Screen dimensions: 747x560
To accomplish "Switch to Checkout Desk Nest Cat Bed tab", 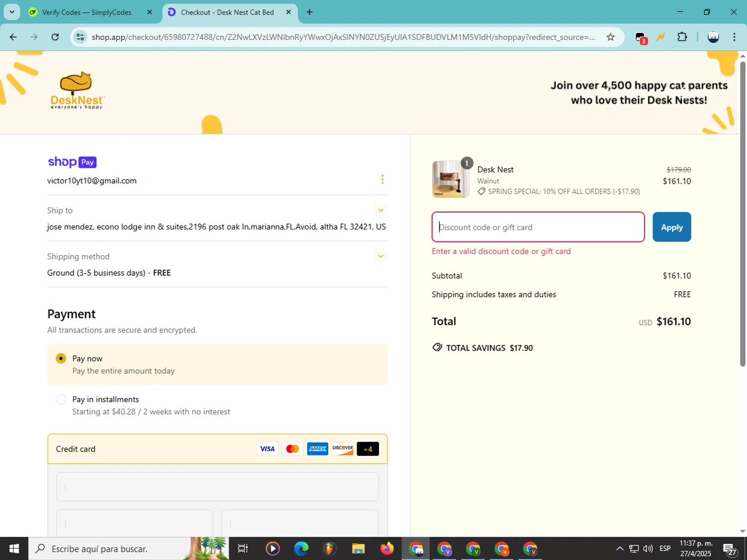I will (227, 12).
